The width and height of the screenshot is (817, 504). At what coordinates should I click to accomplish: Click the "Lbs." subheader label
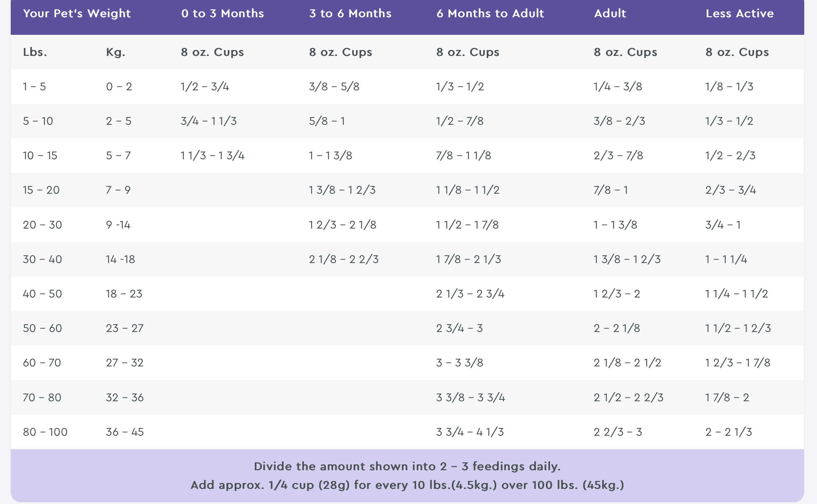35,52
